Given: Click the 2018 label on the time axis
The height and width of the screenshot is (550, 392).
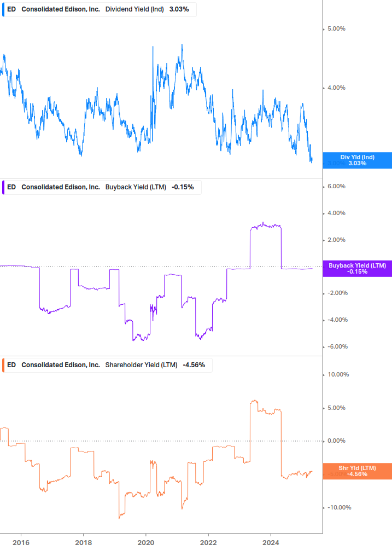Looking at the screenshot, I should click(x=83, y=543).
